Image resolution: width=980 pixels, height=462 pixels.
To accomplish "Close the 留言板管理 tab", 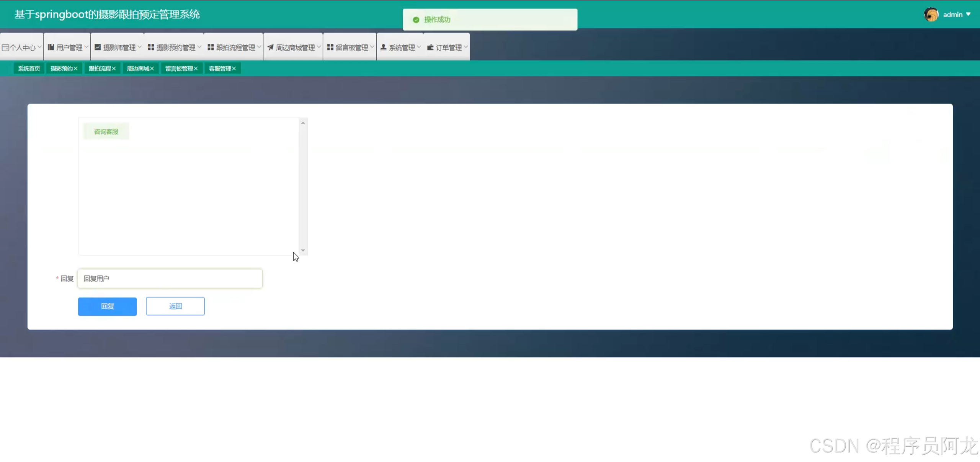I will [196, 69].
